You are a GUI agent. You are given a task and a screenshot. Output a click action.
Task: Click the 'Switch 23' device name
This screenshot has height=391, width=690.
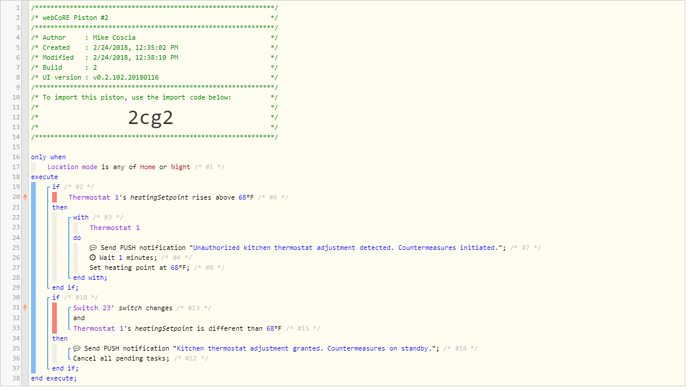pyautogui.click(x=92, y=308)
